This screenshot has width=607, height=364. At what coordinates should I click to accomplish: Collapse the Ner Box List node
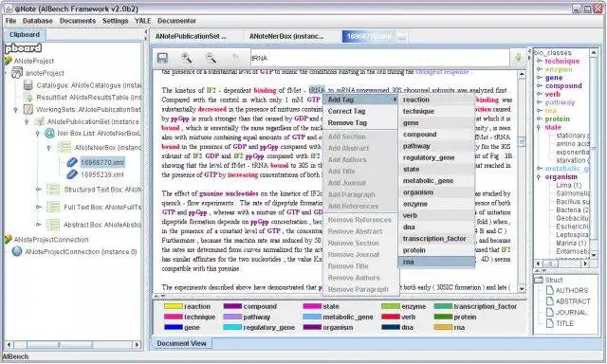38,134
